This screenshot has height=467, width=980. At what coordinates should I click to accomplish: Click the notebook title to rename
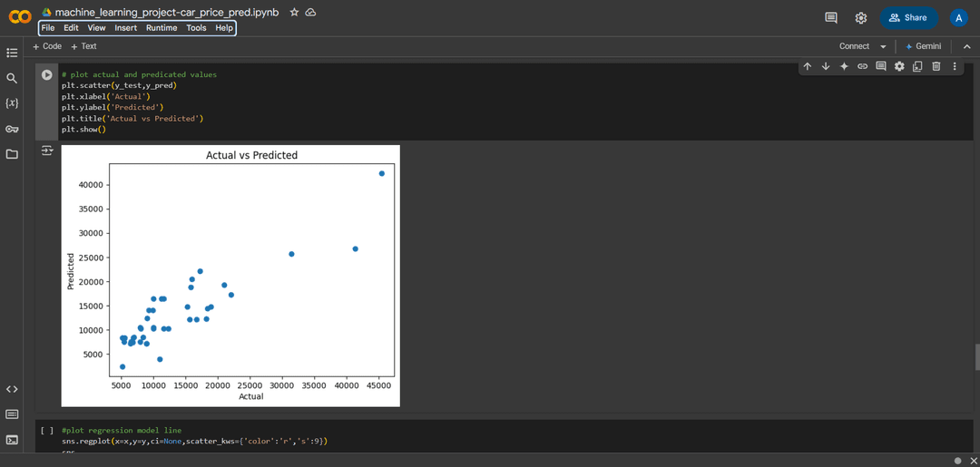point(167,12)
